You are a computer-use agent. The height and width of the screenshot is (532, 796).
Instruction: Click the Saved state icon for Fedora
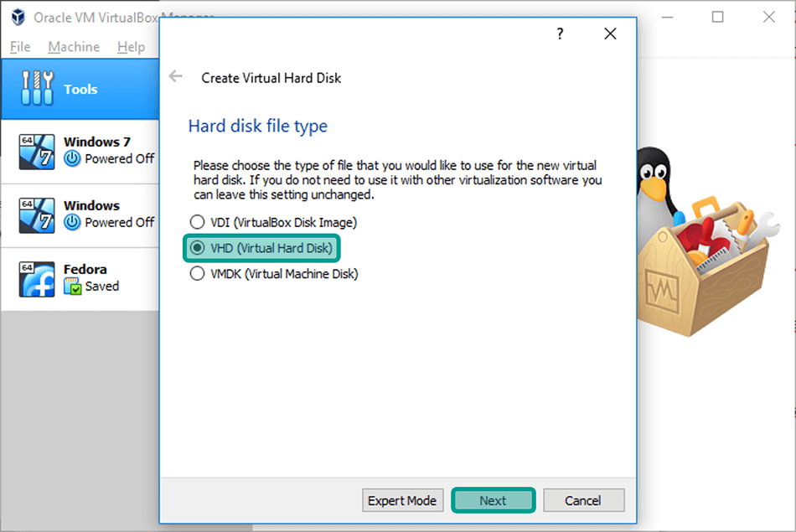[72, 287]
